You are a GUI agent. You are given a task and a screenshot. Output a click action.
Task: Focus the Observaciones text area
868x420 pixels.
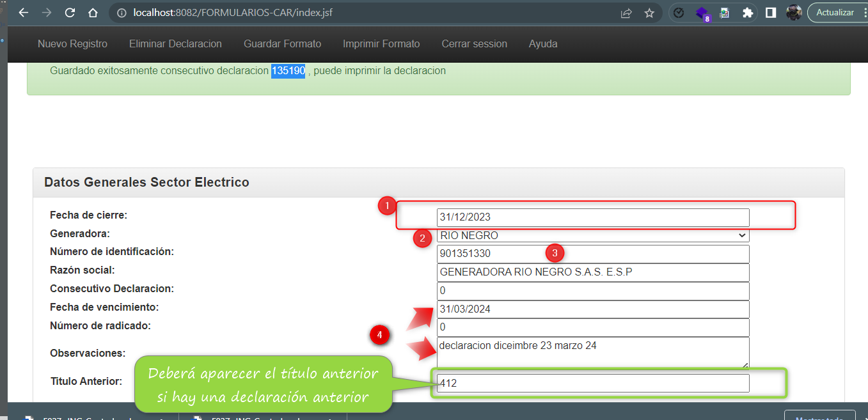coord(592,352)
